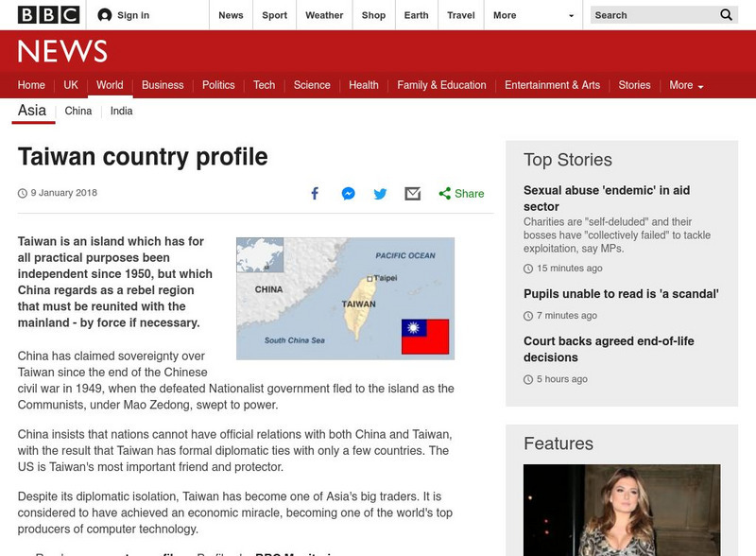This screenshot has height=556, width=756.
Task: Select the World news tab
Action: click(x=110, y=85)
